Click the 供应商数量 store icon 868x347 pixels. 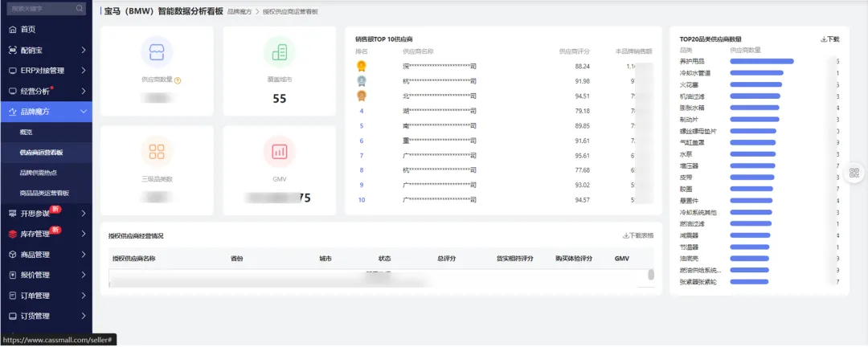pos(157,52)
